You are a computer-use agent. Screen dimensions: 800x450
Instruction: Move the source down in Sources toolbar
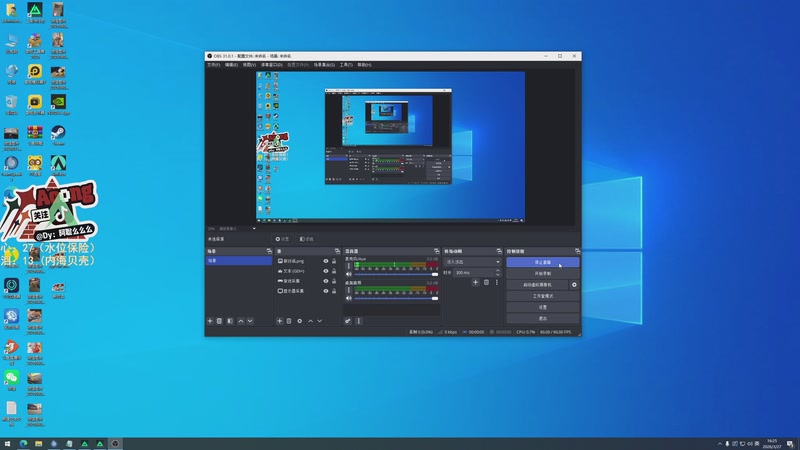(319, 321)
